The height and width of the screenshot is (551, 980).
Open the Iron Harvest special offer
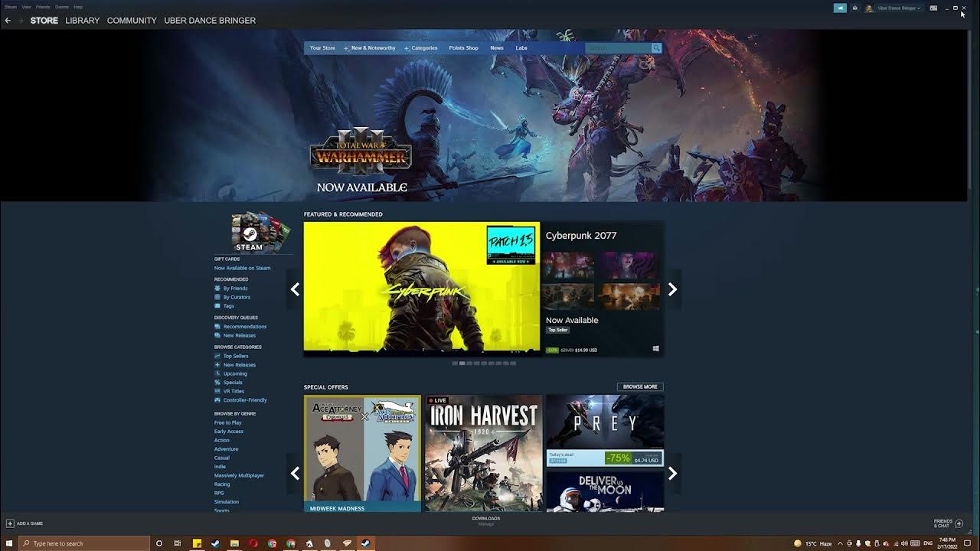(483, 453)
